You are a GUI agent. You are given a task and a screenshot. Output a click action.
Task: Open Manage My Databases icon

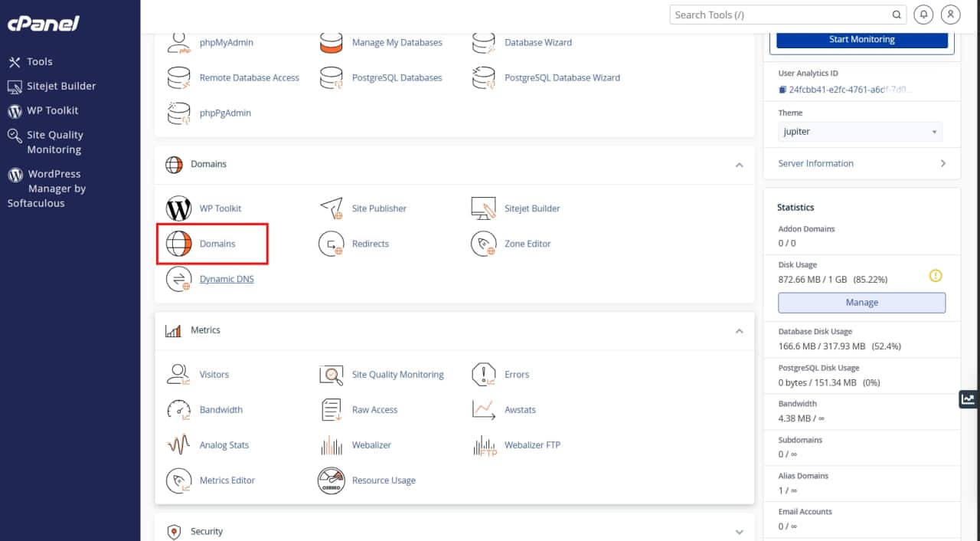tap(331, 42)
